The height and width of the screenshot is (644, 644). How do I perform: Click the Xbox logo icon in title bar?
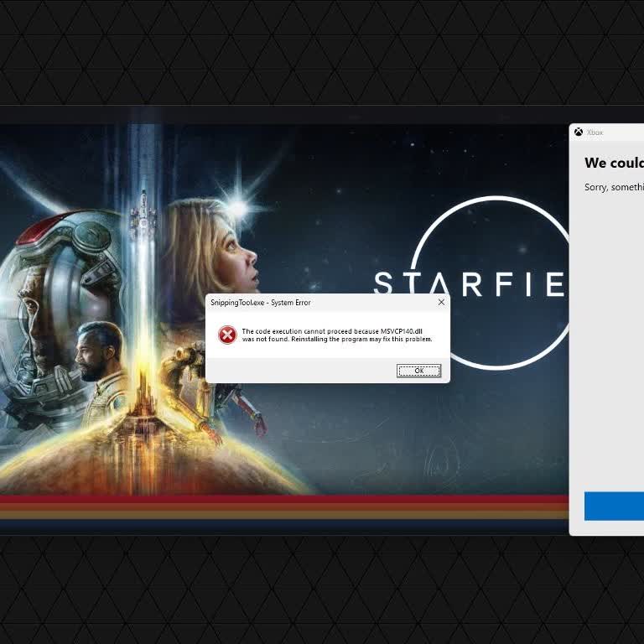click(x=579, y=132)
